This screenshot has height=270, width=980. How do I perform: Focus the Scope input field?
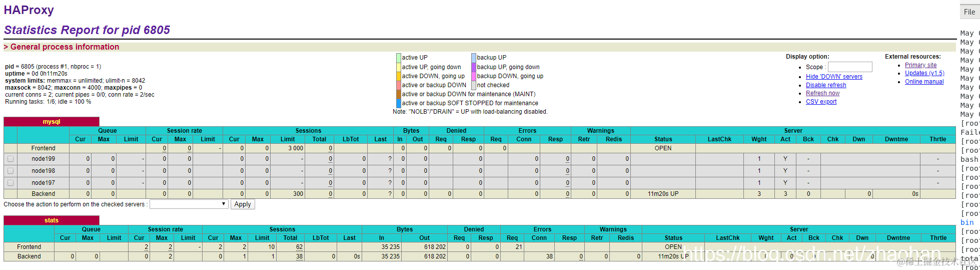pos(850,67)
